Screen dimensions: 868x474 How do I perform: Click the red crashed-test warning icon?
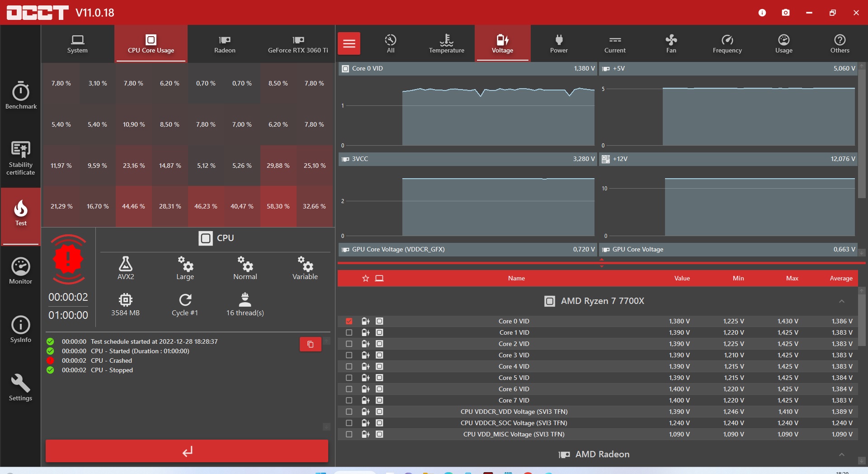point(68,259)
